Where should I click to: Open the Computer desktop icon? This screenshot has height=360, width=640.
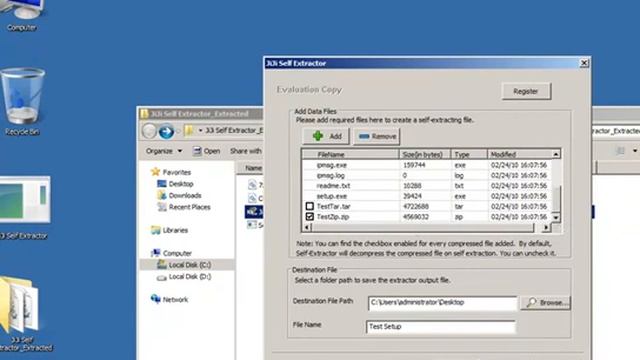click(22, 16)
